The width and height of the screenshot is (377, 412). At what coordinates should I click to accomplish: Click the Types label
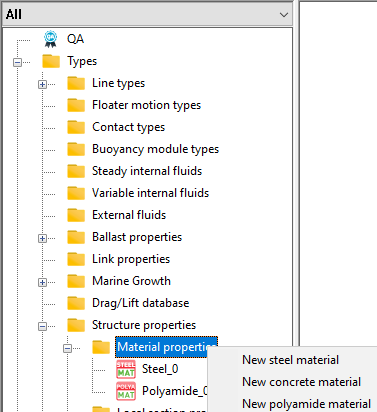pyautogui.click(x=82, y=61)
